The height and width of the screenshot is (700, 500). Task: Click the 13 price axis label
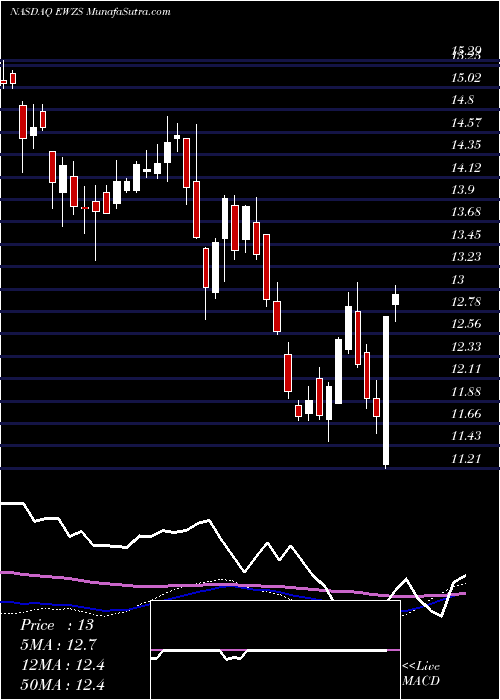pos(458,280)
